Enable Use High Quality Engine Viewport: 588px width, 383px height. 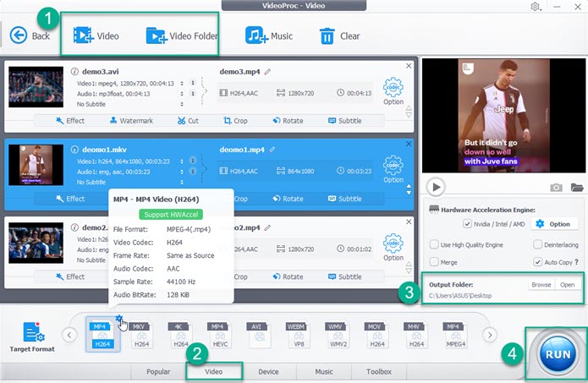click(x=434, y=244)
